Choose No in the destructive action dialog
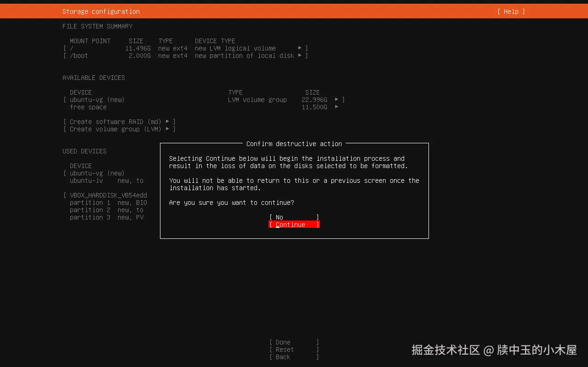588x367 pixels. (x=294, y=217)
